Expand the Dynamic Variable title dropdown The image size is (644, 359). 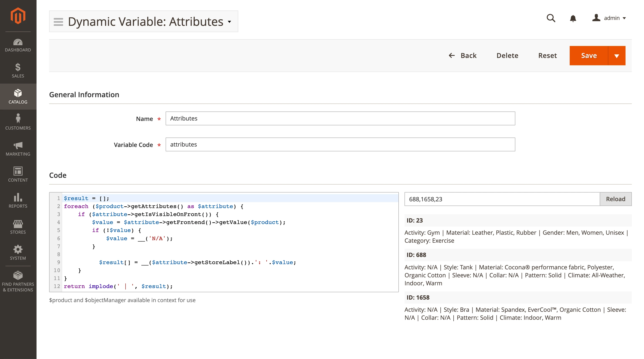point(229,22)
